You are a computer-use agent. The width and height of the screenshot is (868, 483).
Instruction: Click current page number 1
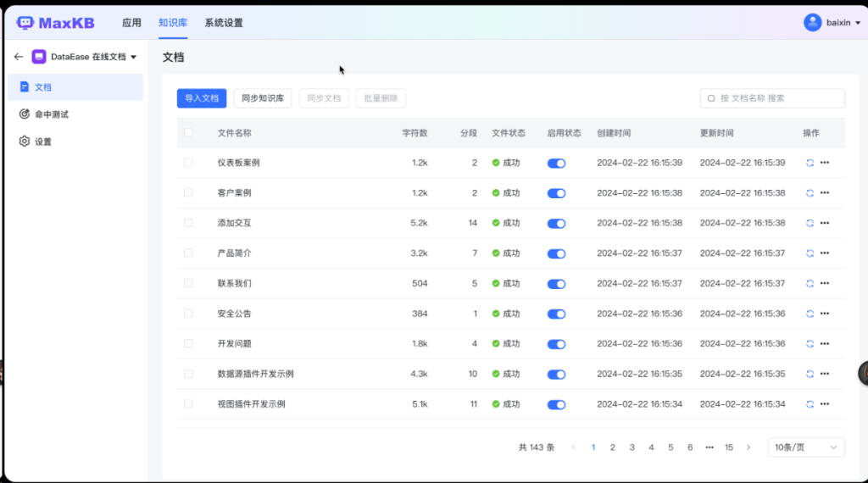point(593,447)
